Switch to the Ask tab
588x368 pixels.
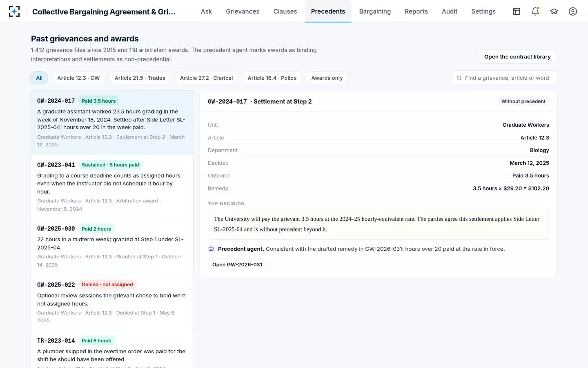[x=206, y=11]
